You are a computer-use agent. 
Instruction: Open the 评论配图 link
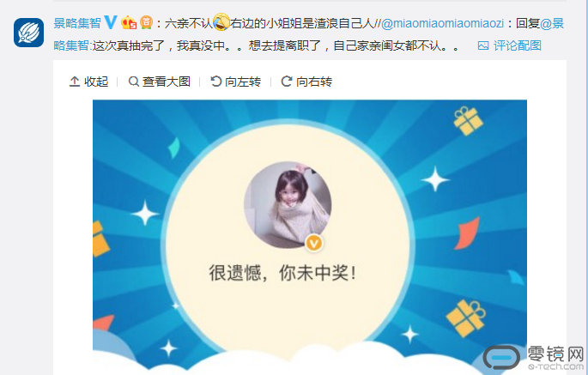[518, 45]
